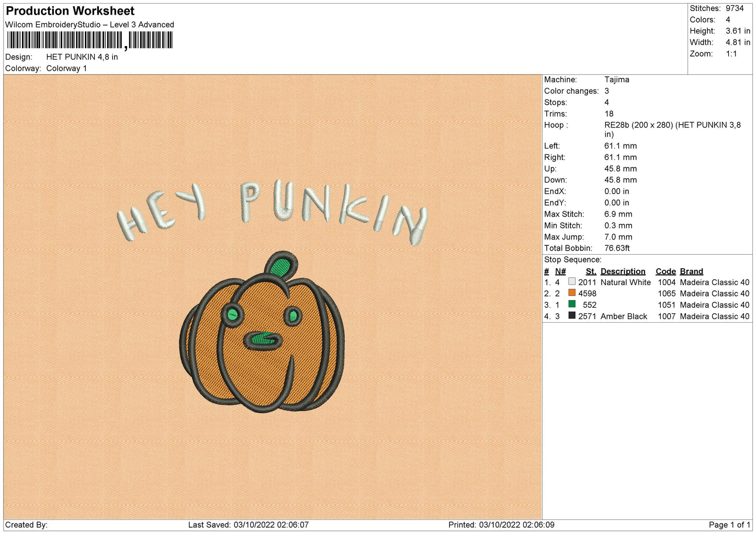Click the green swatch for code 1051
Screen dimensions: 756x534
click(x=572, y=304)
